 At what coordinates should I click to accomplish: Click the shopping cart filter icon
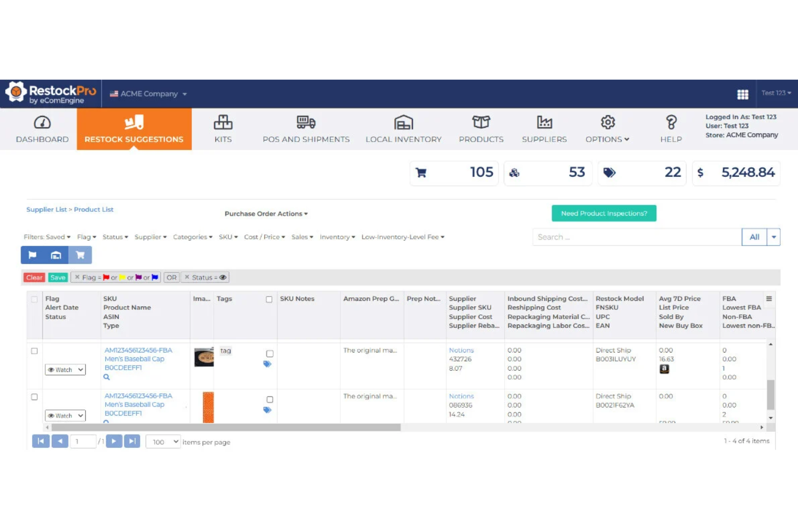(x=80, y=254)
